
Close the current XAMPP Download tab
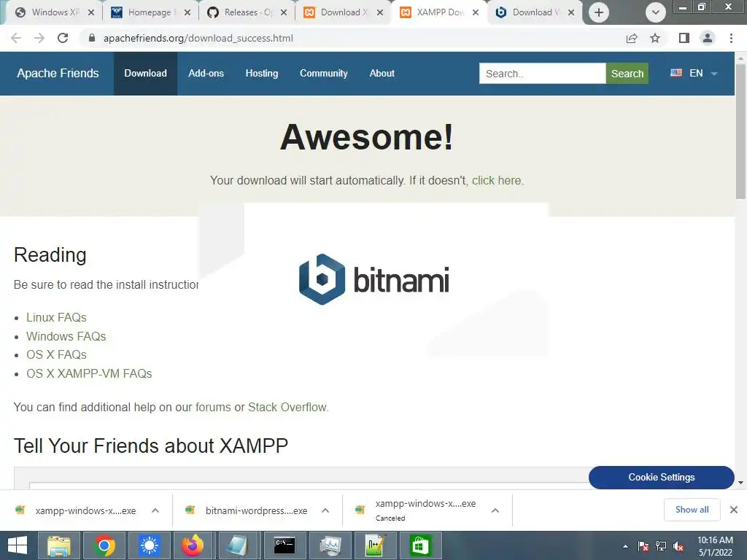(476, 12)
